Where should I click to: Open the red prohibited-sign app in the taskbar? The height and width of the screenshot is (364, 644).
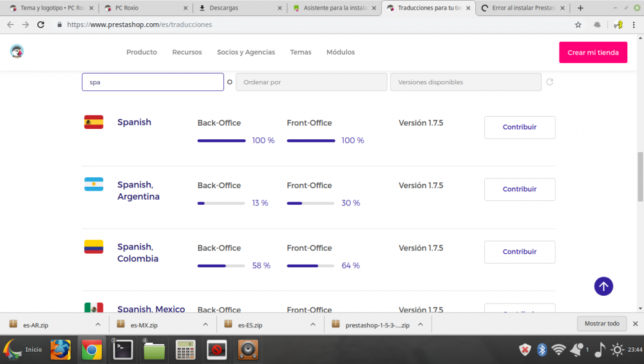[x=217, y=350]
